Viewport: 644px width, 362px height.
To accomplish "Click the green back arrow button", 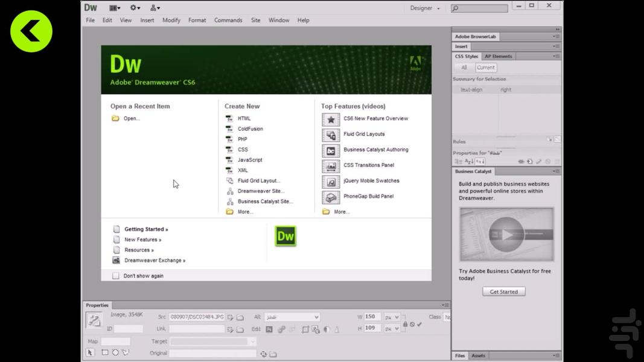I will click(x=31, y=31).
